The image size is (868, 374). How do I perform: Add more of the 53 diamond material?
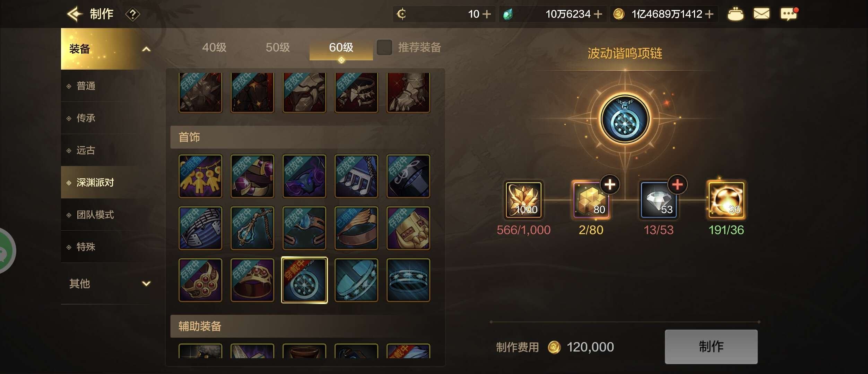pyautogui.click(x=677, y=185)
